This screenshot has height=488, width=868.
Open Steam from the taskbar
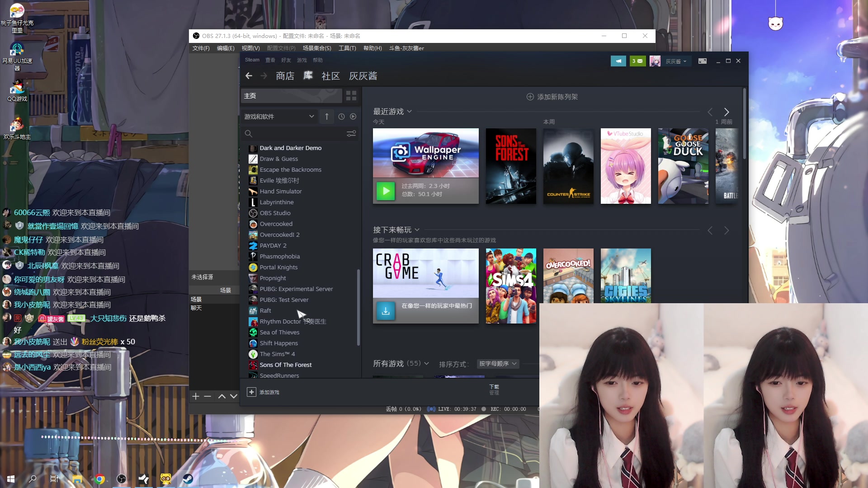pos(188,479)
